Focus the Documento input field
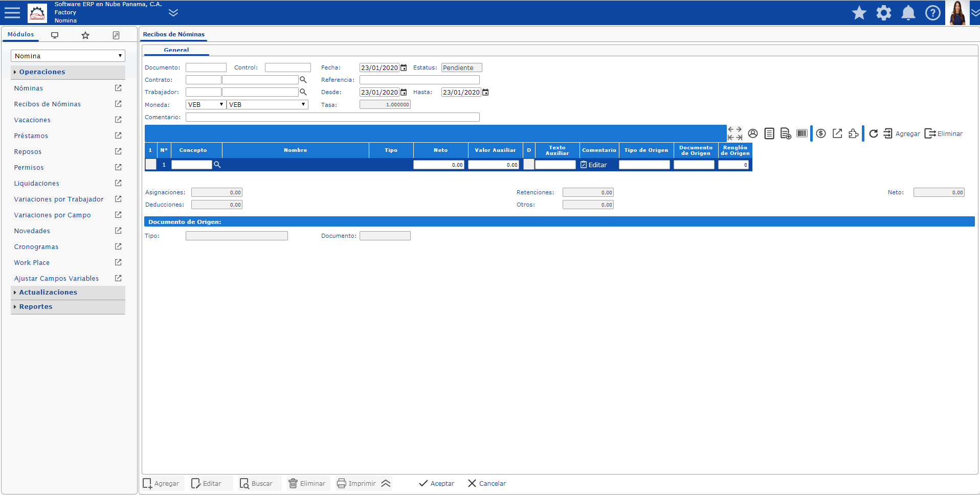This screenshot has width=980, height=495. point(206,67)
